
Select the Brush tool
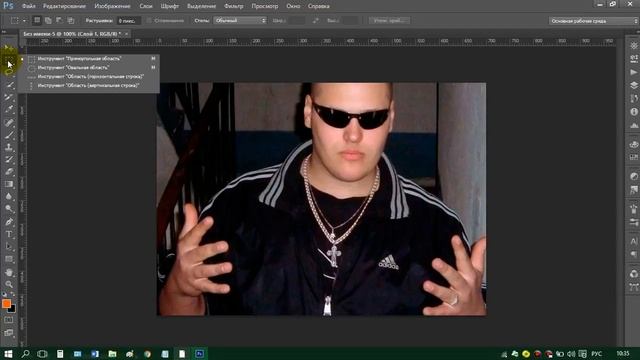pyautogui.click(x=9, y=135)
